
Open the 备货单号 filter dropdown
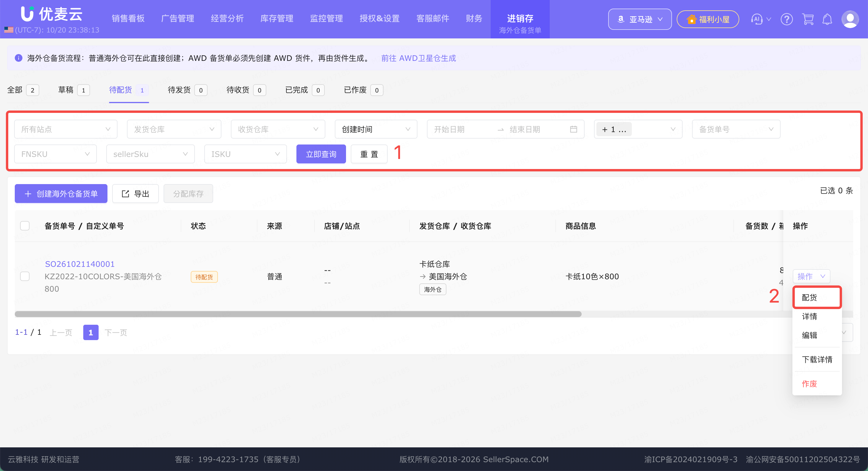click(x=736, y=129)
